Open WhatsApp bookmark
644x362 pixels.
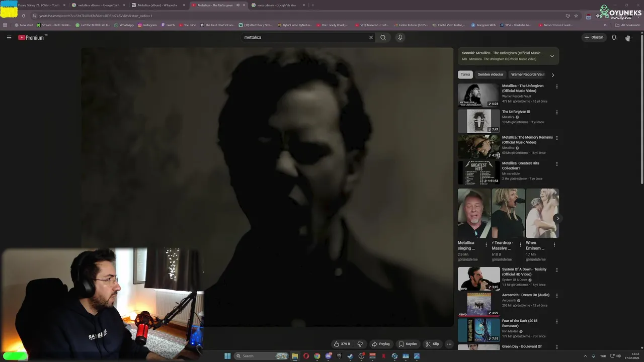(124, 25)
